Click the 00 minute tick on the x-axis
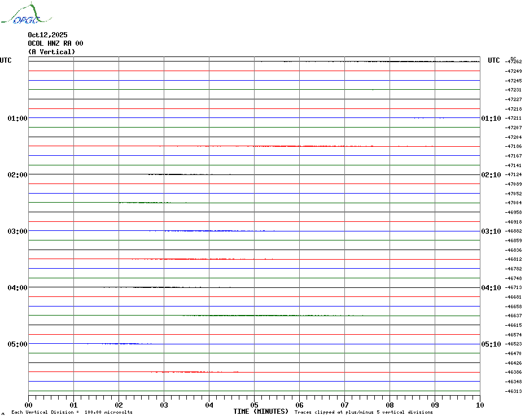 (x=29, y=405)
